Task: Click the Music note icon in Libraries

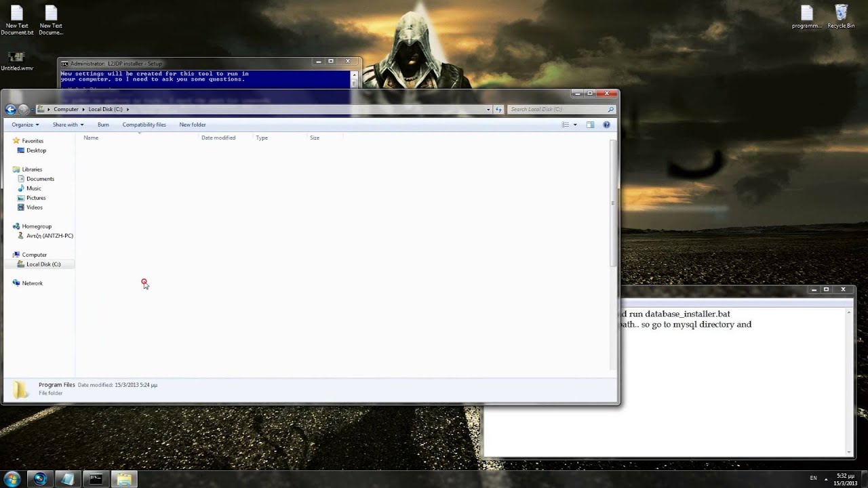Action: (x=21, y=188)
